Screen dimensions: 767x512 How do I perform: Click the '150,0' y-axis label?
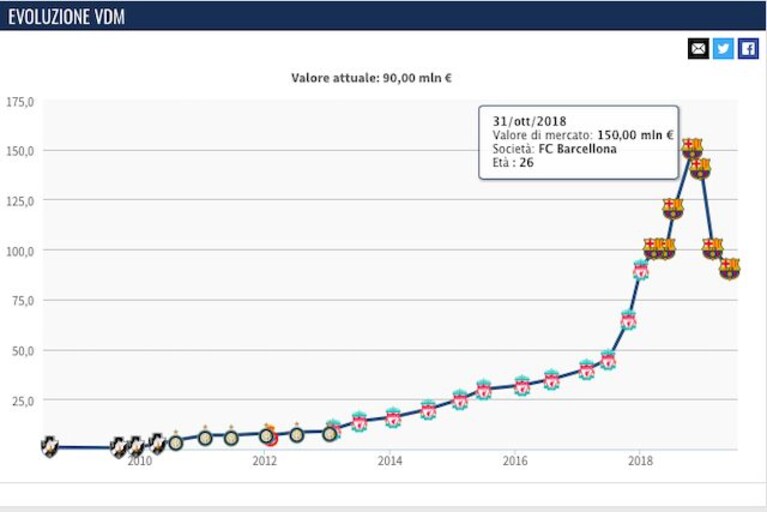tap(20, 151)
